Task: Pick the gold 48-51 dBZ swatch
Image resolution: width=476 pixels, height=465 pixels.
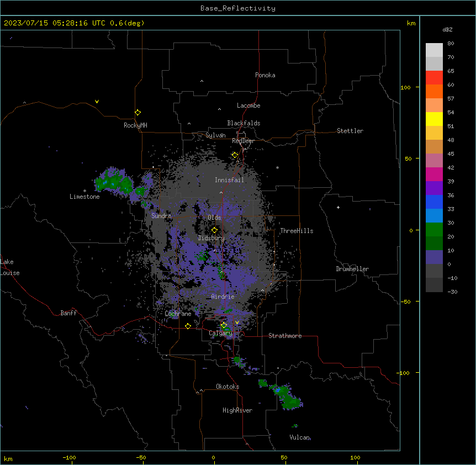Action: [434, 133]
